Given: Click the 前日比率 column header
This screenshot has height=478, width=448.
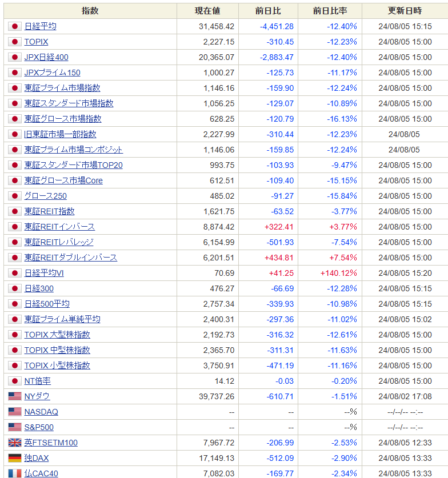Looking at the screenshot, I should (330, 11).
